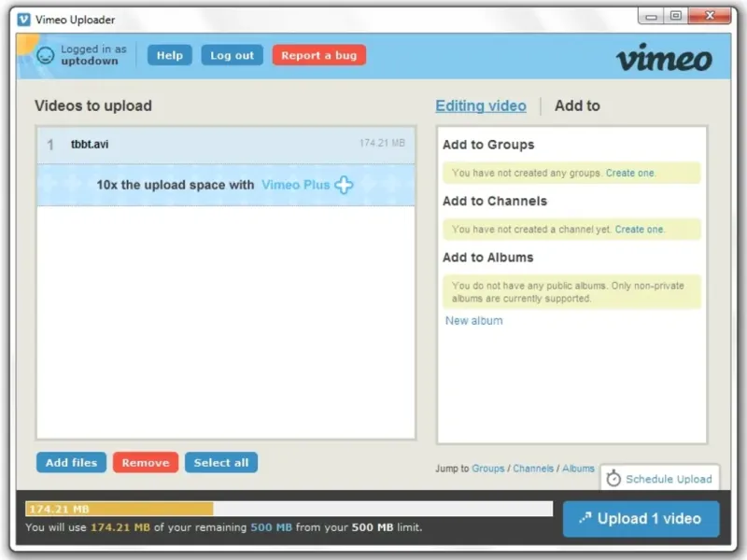Click the Add to Groups heading
Screen dimensions: 747x560
[x=488, y=145]
